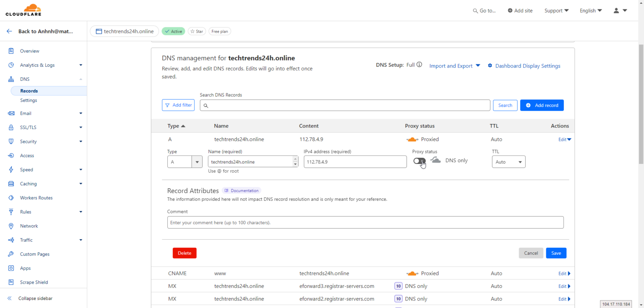Star the techtrends24h.online site

(197, 31)
